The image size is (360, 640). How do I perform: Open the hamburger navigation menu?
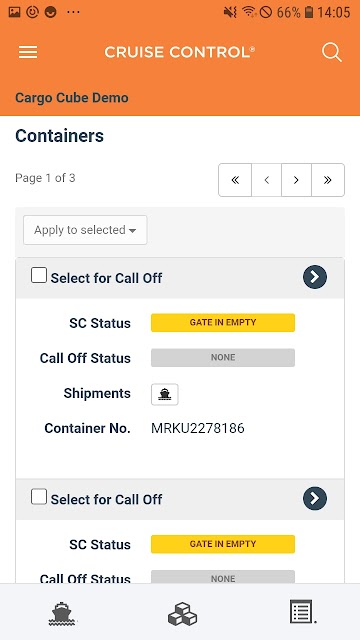coord(28,52)
